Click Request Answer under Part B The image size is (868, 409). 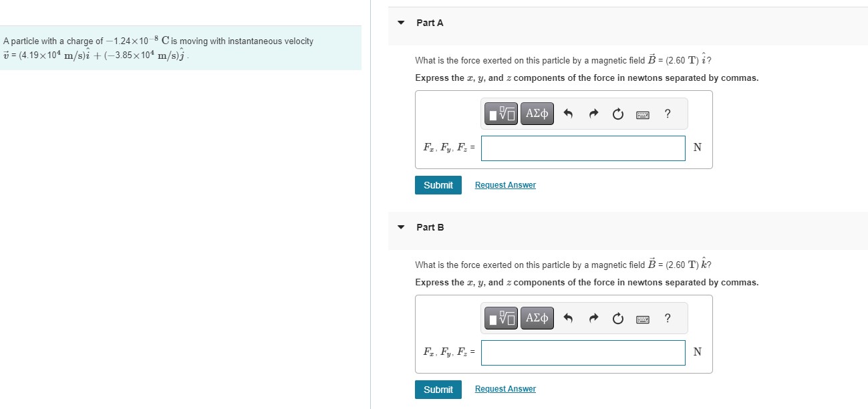coord(505,388)
